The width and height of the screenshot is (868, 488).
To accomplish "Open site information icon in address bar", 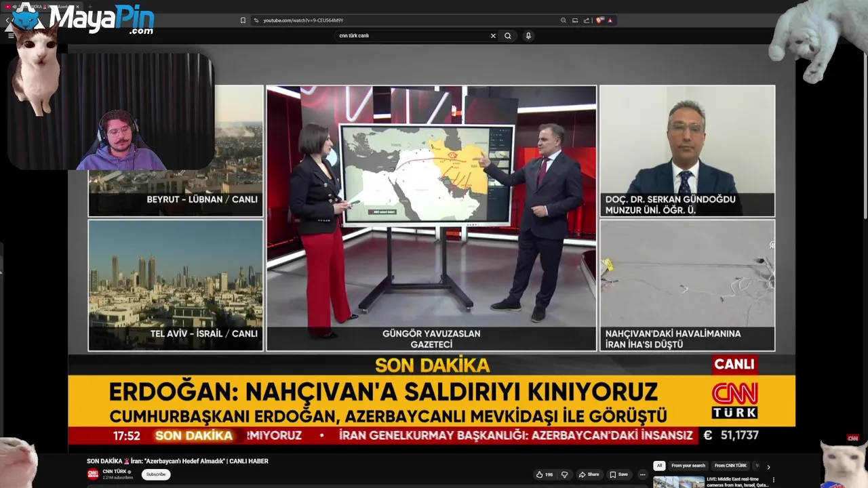I will [x=256, y=20].
